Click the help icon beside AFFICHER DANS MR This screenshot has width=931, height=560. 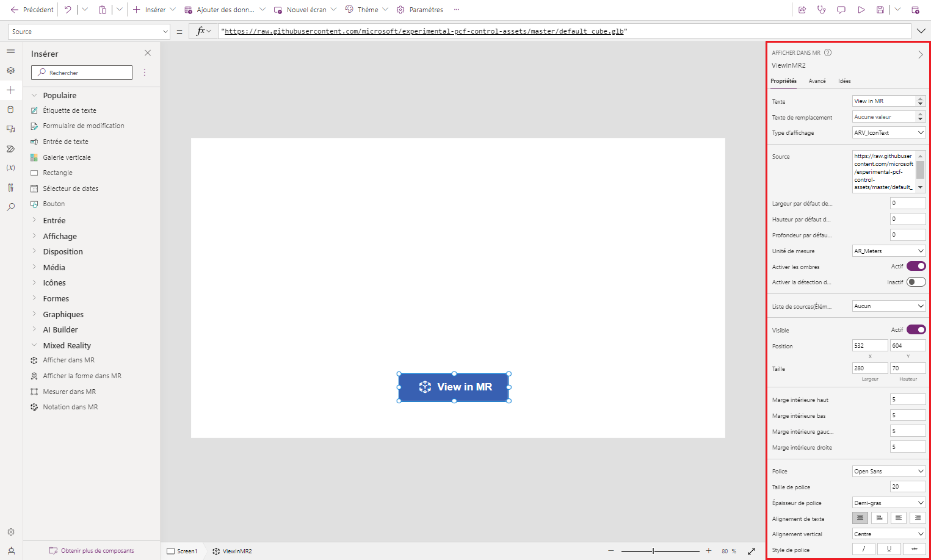click(x=828, y=52)
